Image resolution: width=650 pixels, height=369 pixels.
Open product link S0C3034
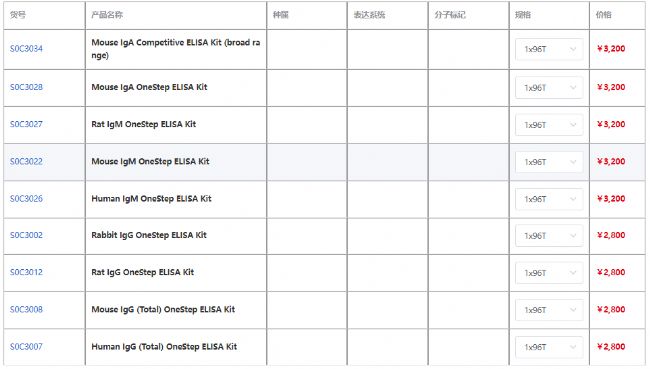(26, 49)
